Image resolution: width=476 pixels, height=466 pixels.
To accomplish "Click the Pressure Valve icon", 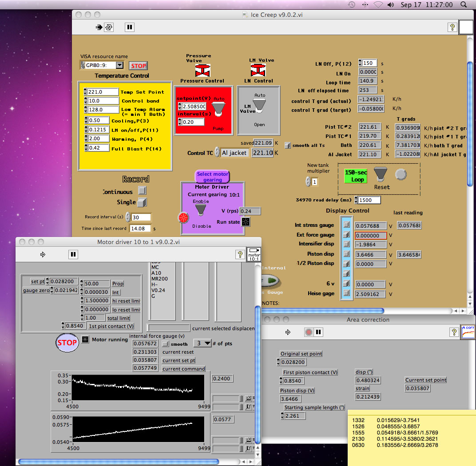I will (x=202, y=70).
